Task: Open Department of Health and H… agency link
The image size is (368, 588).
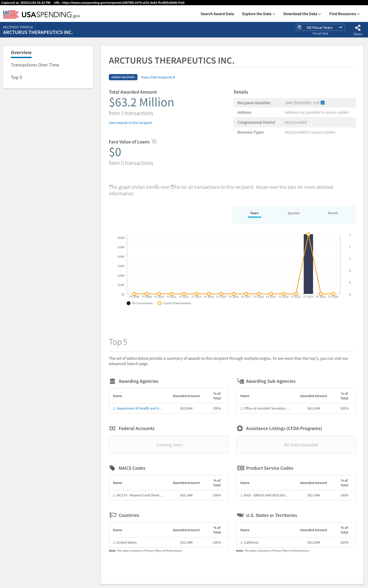Action: (x=137, y=408)
